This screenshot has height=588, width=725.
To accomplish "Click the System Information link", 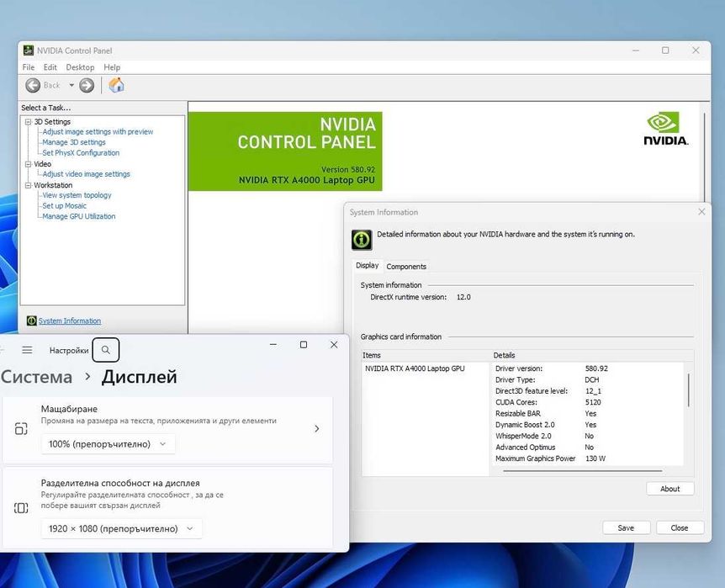I will click(x=69, y=321).
